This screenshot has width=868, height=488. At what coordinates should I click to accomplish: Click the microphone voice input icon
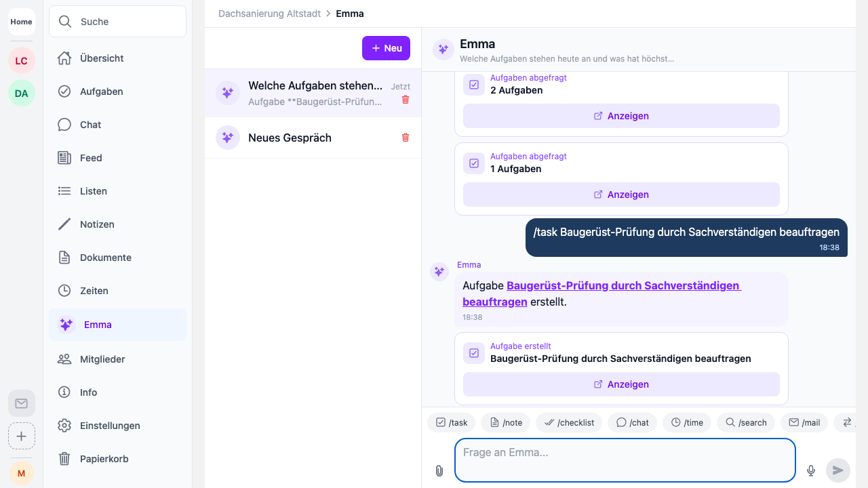tap(810, 470)
